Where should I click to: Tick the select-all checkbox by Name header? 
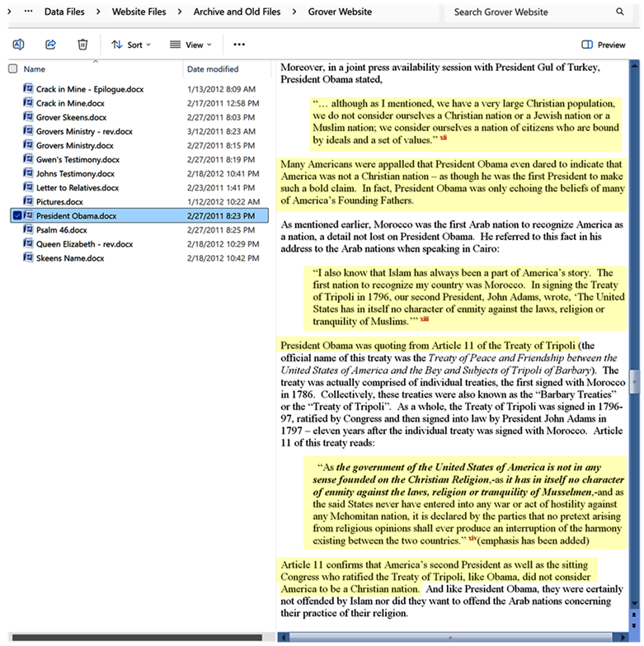[x=12, y=69]
